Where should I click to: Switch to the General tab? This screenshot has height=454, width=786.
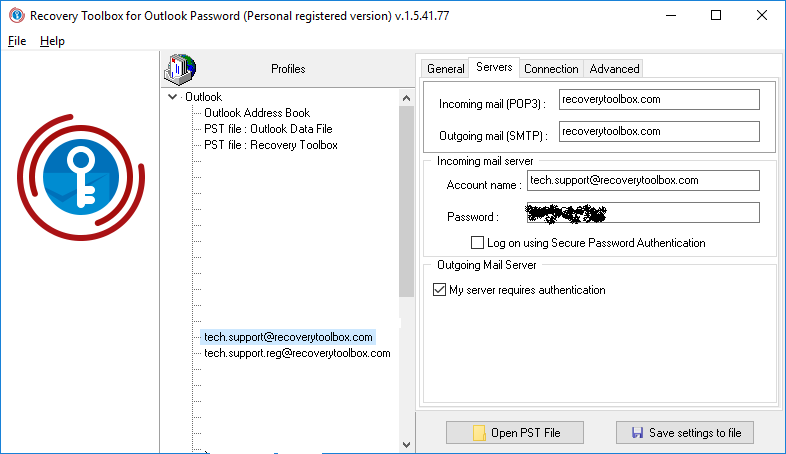(446, 69)
